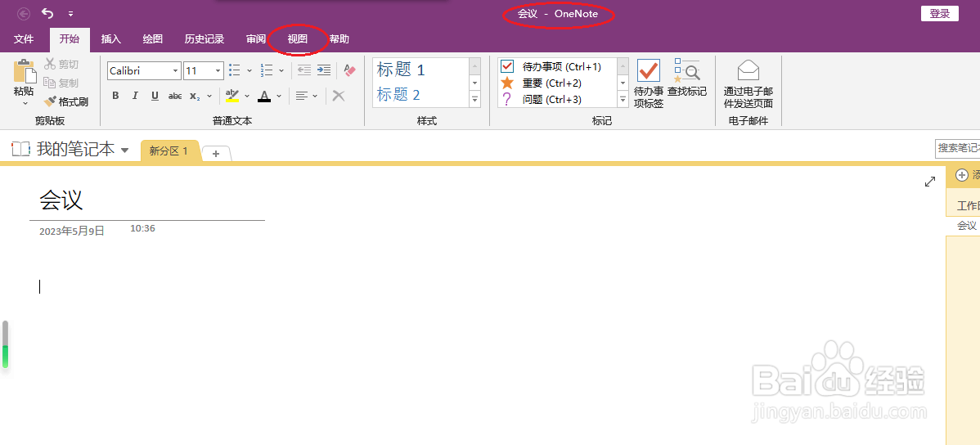The height and width of the screenshot is (445, 980).
Task: Click the page date 2023年5月9日
Action: click(x=72, y=231)
